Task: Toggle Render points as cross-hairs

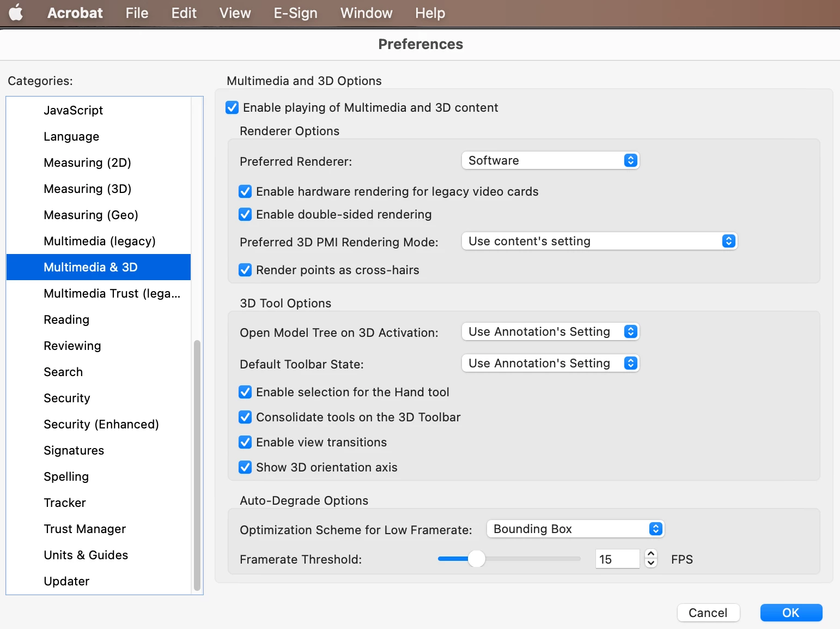Action: point(245,270)
